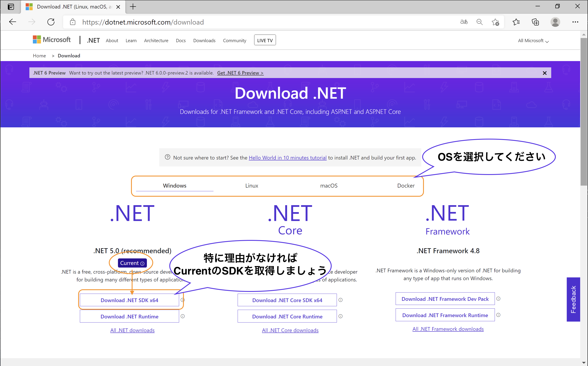The height and width of the screenshot is (366, 588).
Task: Add page to favorites star icon
Action: 495,22
